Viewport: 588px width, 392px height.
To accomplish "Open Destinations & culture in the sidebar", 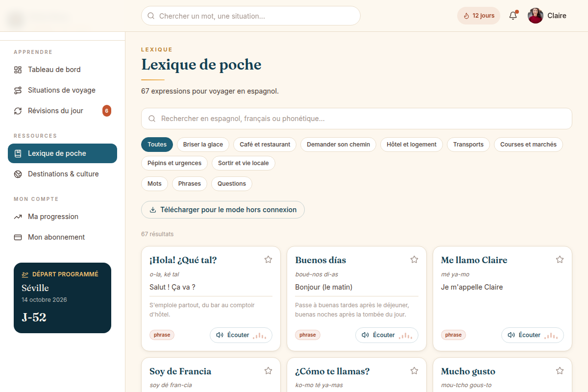I will pos(62,174).
